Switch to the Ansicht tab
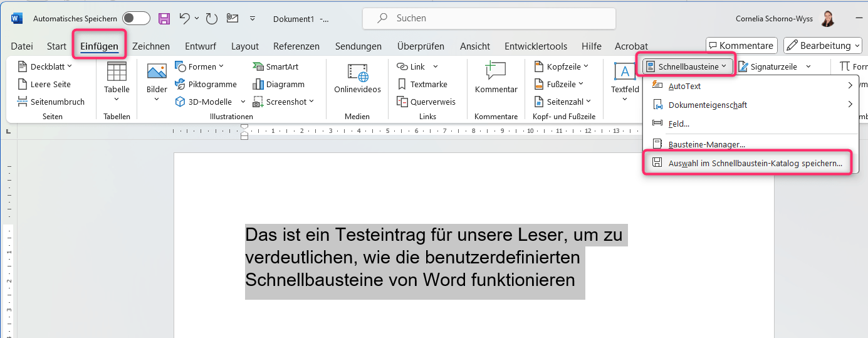This screenshot has height=338, width=868. coord(475,46)
